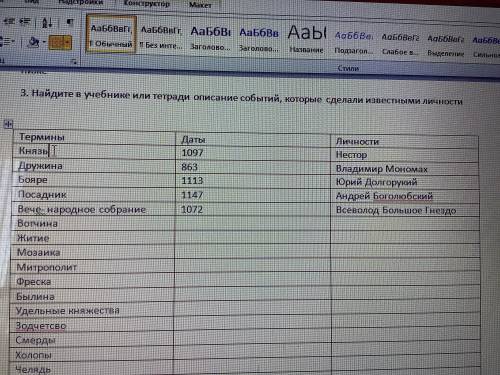The image size is (500, 375).
Task: Open the Надстройки ribbon tab
Action: click(x=80, y=3)
